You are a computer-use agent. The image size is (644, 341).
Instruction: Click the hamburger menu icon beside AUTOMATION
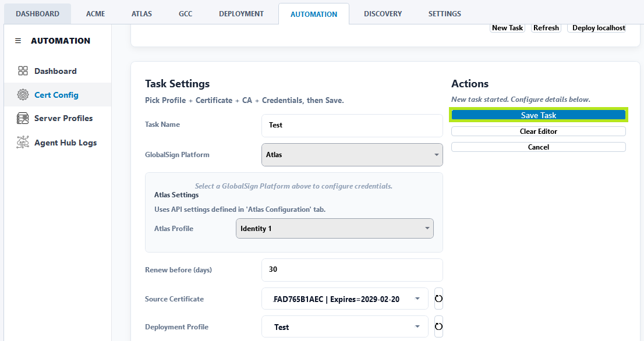coord(18,41)
